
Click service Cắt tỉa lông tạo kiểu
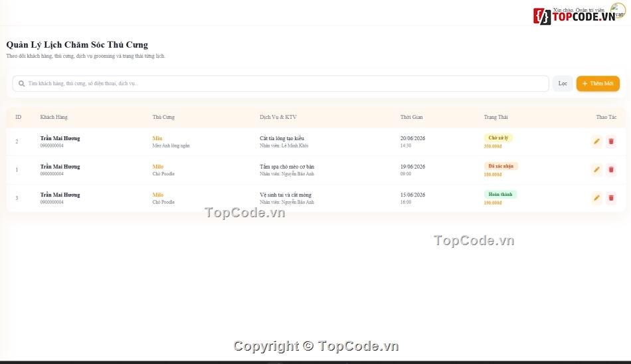tap(282, 138)
